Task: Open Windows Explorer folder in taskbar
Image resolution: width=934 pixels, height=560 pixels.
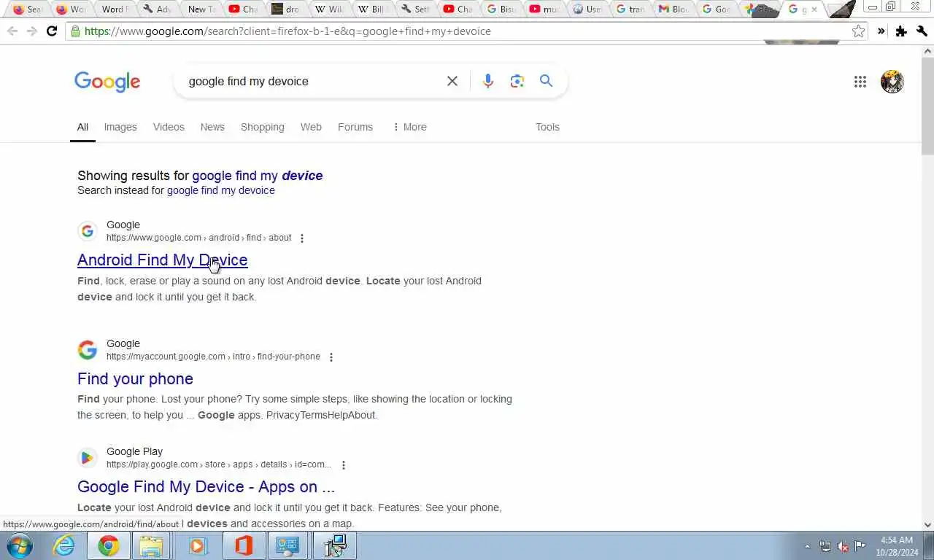Action: (151, 545)
